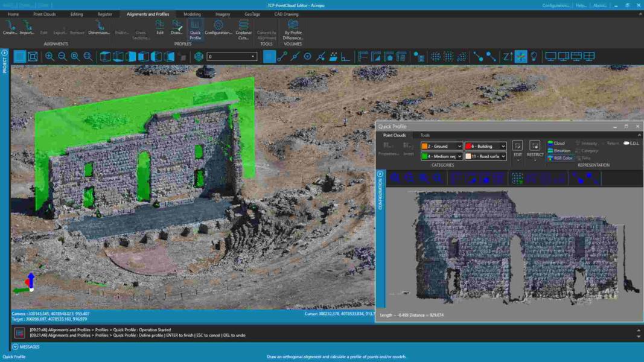This screenshot has height=362, width=644.
Task: Select RGB Color representation mode
Action: [x=560, y=158]
